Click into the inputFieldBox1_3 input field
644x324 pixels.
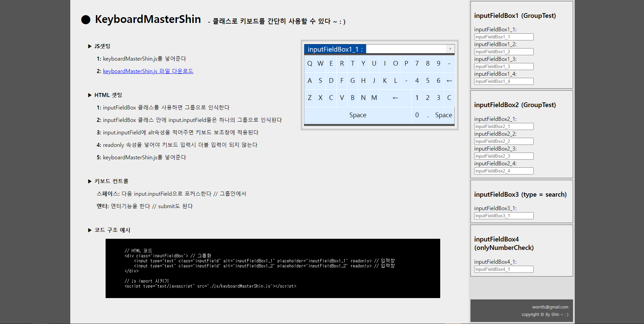[x=504, y=66]
